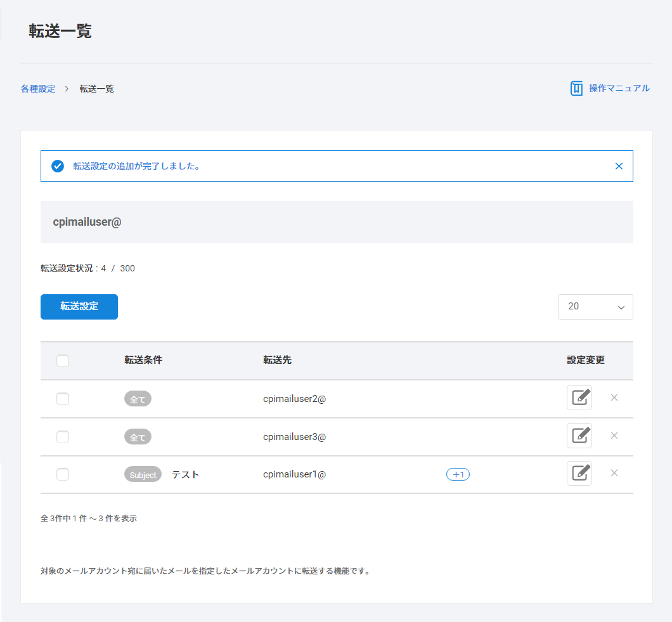
Task: Expand the +1 additional destinations badge
Action: (458, 474)
